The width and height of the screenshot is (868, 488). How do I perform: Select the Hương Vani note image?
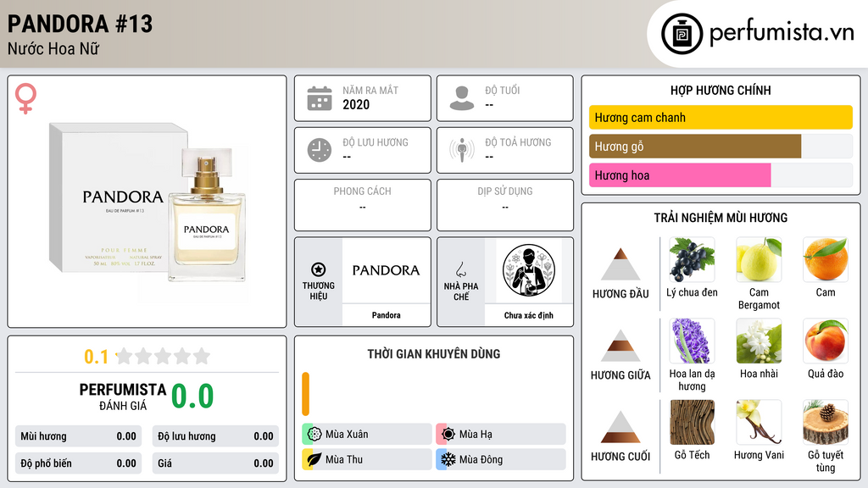click(x=759, y=422)
